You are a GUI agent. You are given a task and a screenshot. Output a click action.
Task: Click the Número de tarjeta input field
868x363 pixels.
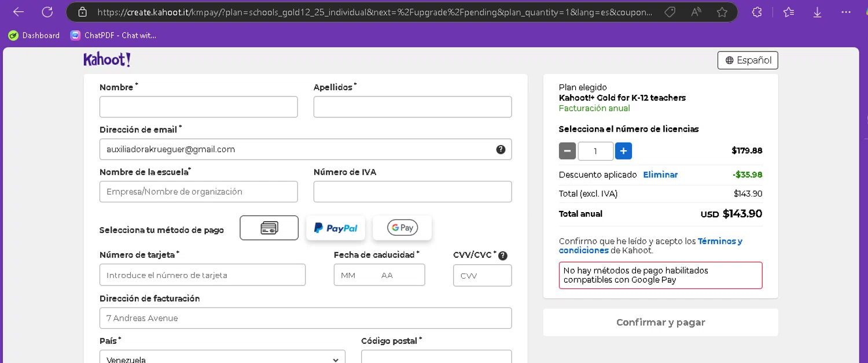pyautogui.click(x=203, y=275)
